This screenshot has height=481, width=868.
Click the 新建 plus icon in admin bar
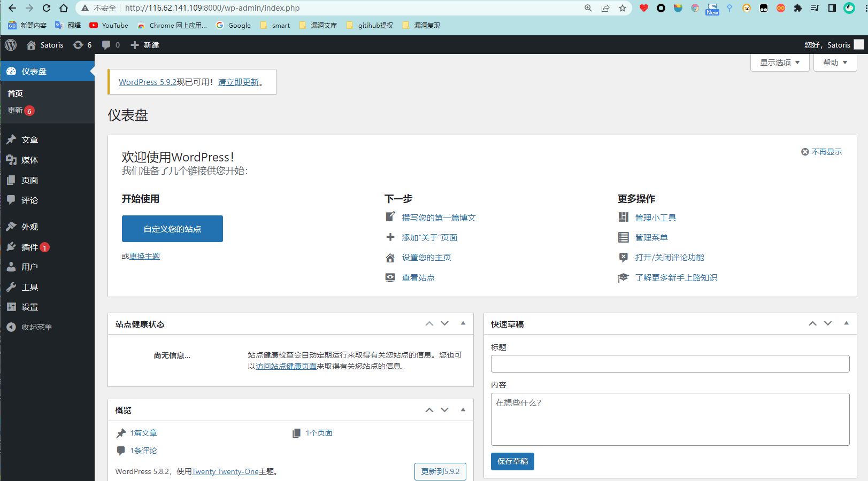(x=135, y=45)
